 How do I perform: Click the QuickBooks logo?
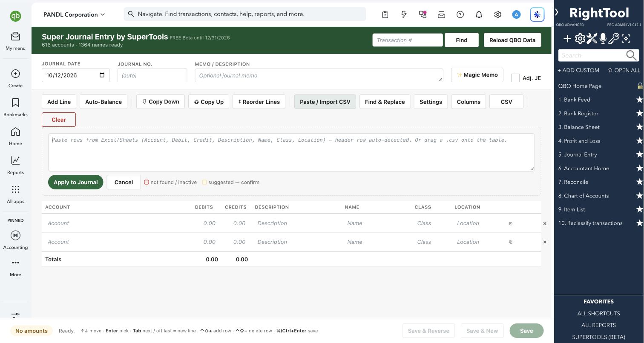tap(16, 16)
